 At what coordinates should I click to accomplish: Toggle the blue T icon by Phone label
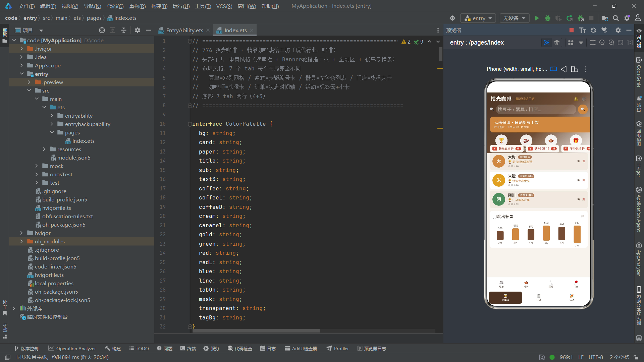click(x=553, y=69)
